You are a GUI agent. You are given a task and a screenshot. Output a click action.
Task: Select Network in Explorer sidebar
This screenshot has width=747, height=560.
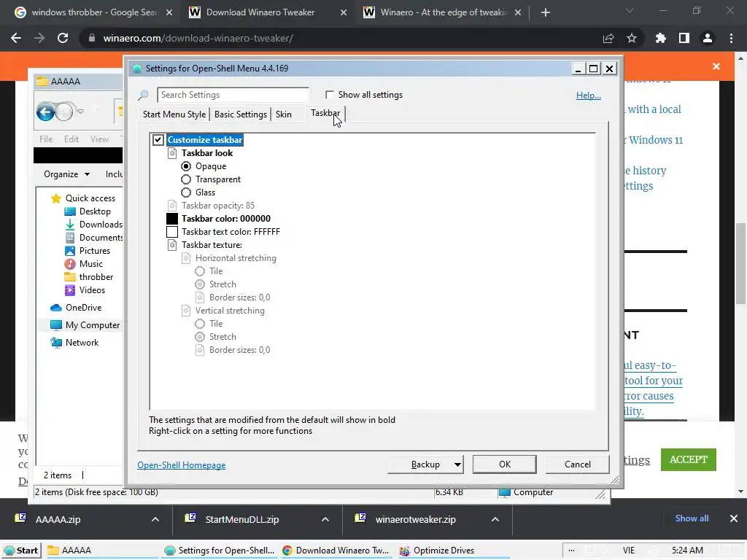[74, 343]
